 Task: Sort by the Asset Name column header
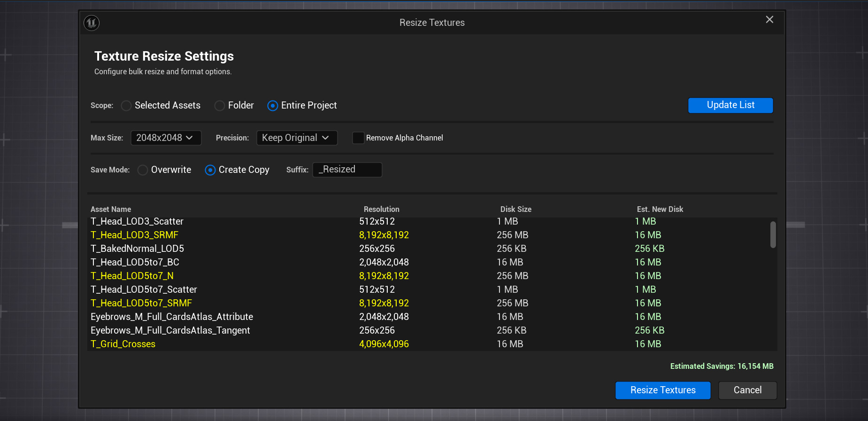[x=111, y=209]
